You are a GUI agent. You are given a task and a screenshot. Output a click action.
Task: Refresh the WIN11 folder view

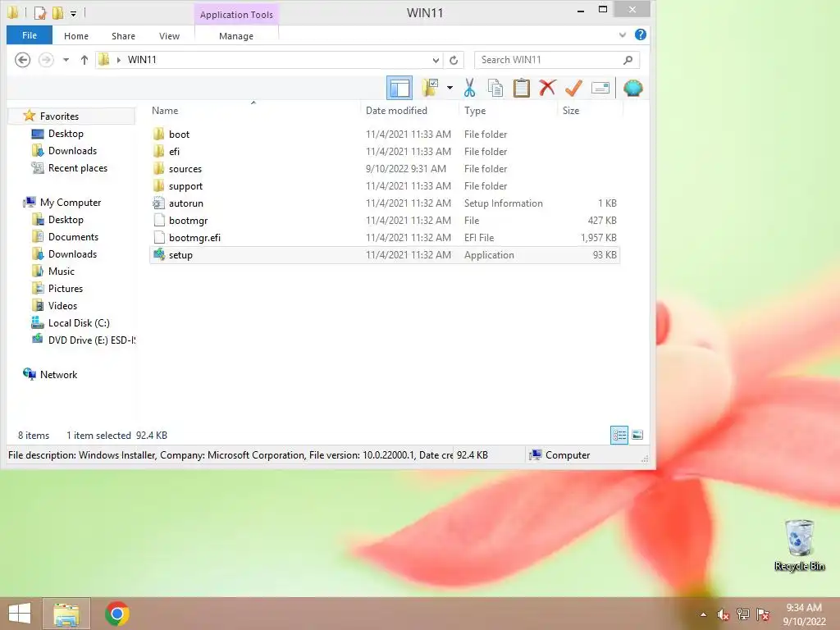(454, 60)
